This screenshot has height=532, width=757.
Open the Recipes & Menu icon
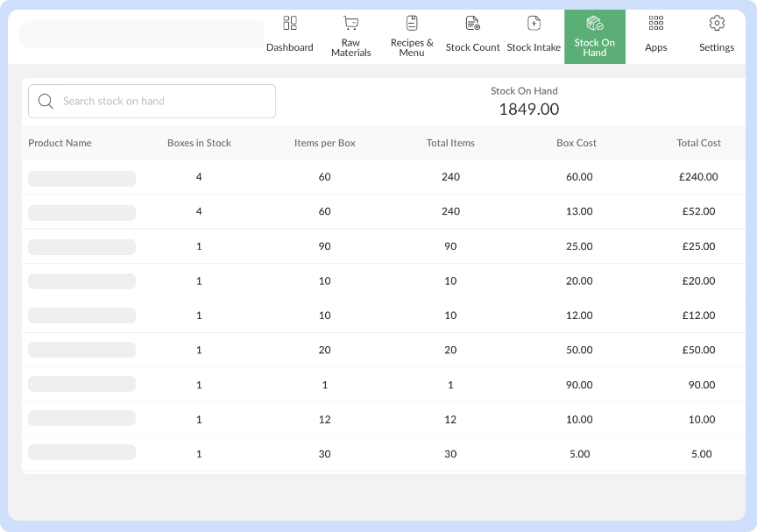[x=412, y=23]
